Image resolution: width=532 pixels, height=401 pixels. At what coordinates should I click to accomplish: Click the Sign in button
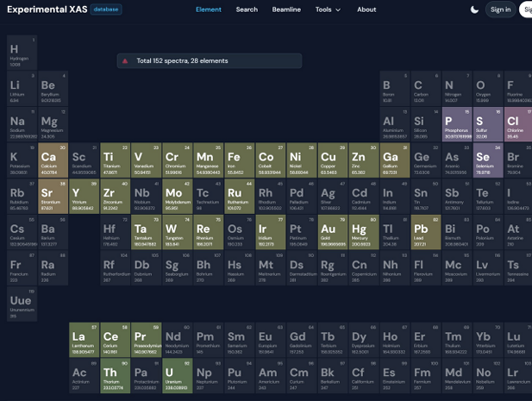pyautogui.click(x=500, y=9)
